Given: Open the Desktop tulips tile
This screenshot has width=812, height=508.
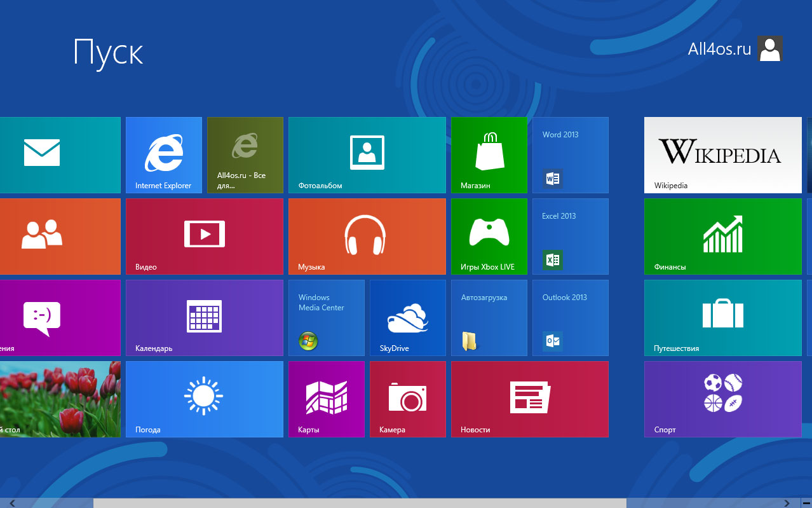Looking at the screenshot, I should pyautogui.click(x=60, y=399).
